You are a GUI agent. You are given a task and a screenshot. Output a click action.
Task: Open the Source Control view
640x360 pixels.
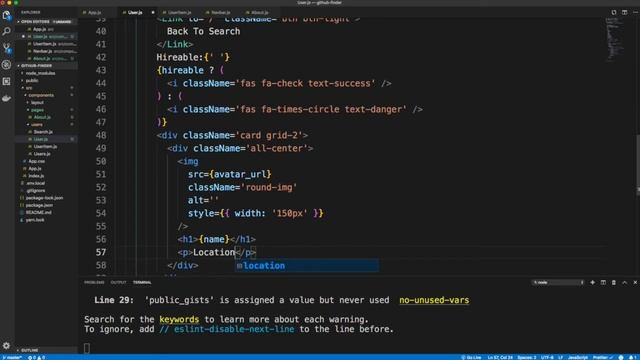(x=7, y=48)
